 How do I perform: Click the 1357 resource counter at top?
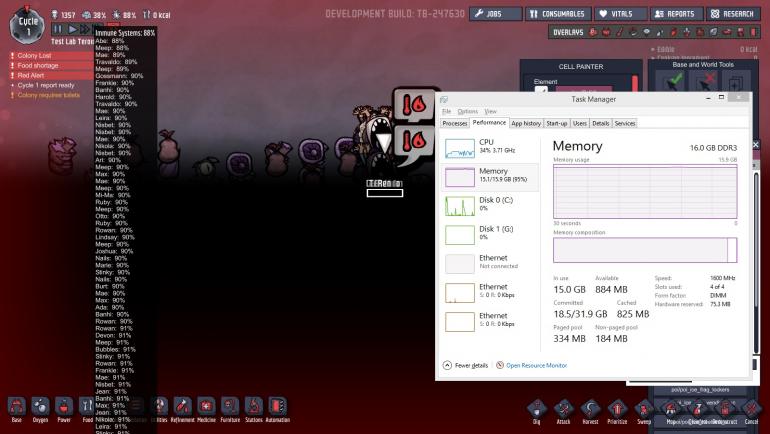pos(64,15)
